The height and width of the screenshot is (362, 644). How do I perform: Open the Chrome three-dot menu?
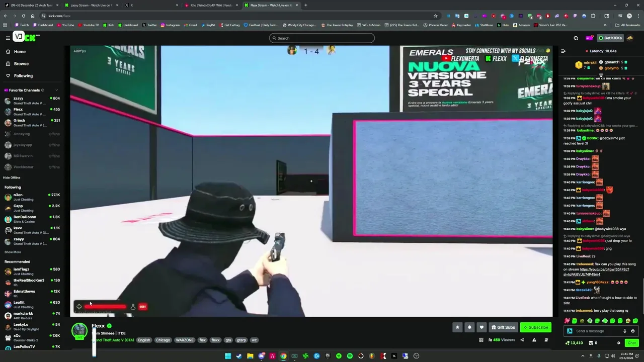click(637, 16)
